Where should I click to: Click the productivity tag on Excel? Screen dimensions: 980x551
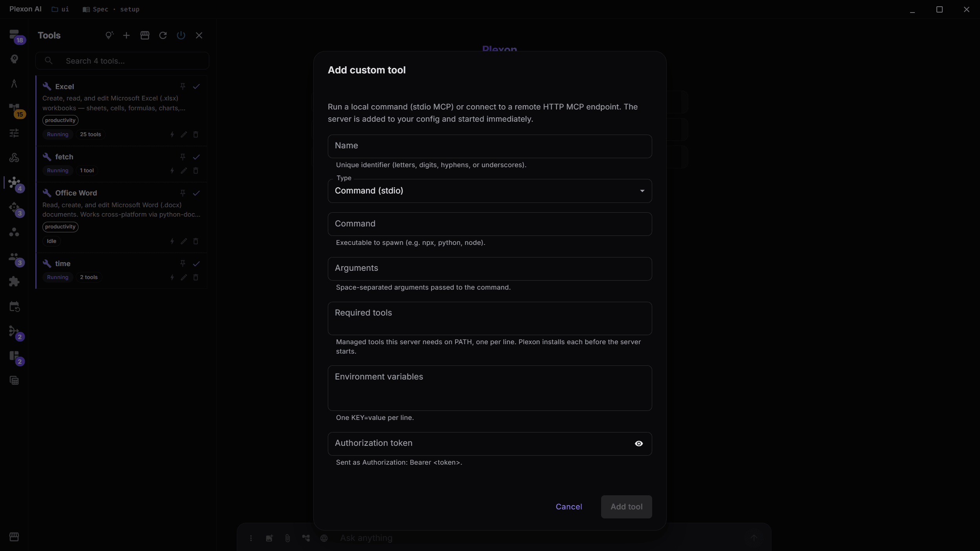[x=60, y=120]
